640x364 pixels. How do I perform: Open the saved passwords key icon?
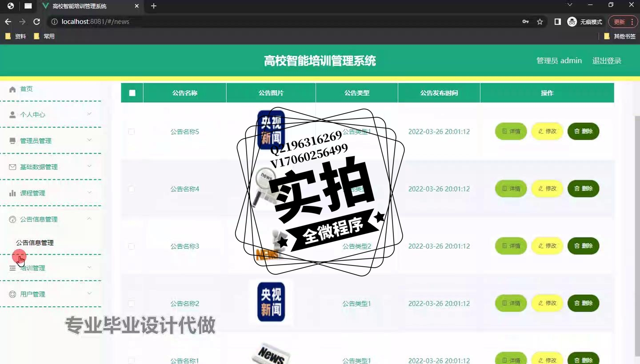tap(526, 22)
